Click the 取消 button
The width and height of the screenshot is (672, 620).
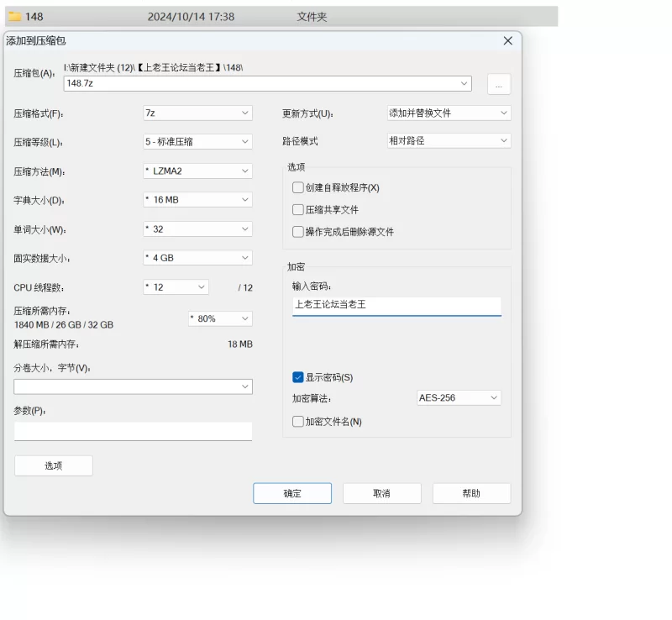tap(382, 493)
